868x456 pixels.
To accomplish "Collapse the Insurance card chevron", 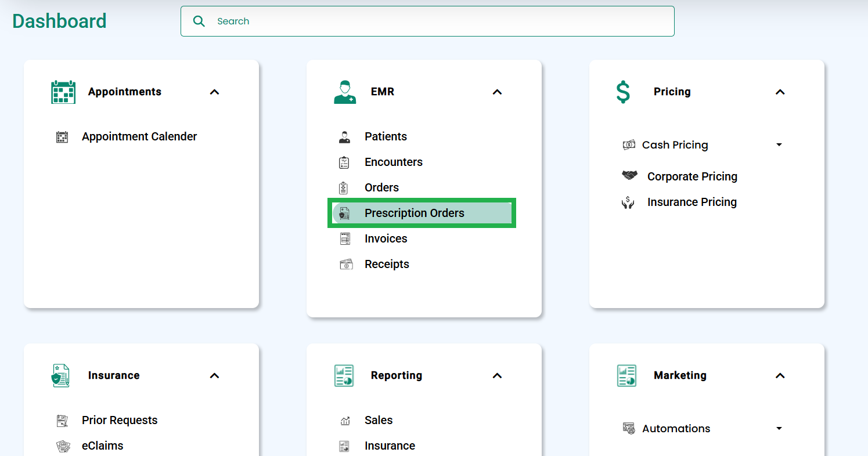I will (x=215, y=375).
